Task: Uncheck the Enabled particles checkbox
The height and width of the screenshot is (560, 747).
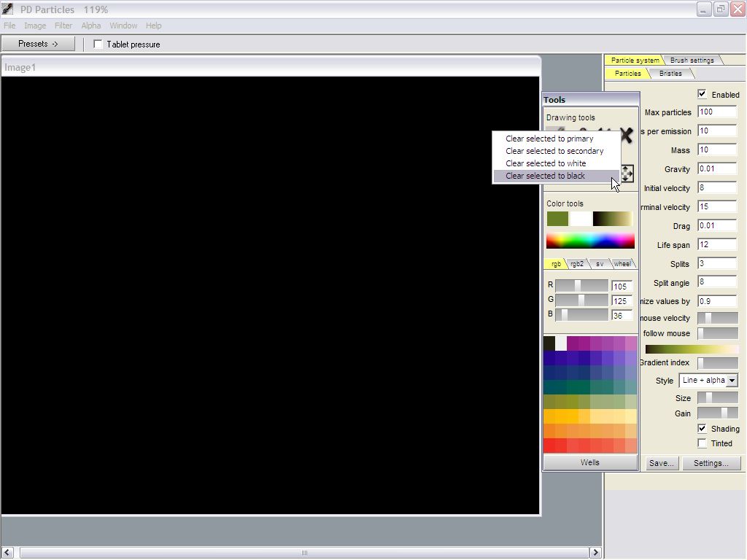Action: pos(702,94)
